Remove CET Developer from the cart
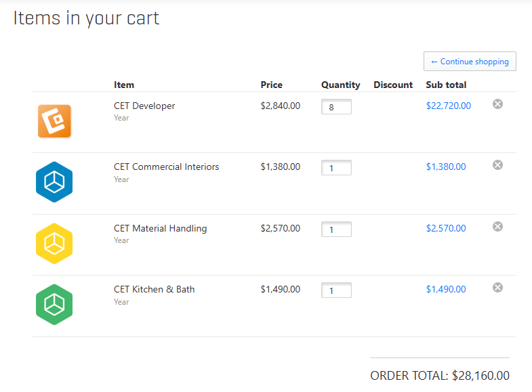 [497, 104]
